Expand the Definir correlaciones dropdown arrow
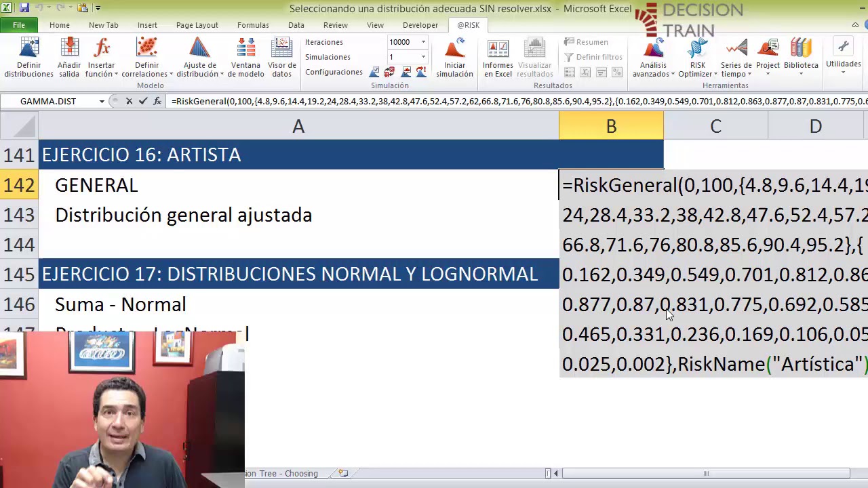 [x=171, y=75]
